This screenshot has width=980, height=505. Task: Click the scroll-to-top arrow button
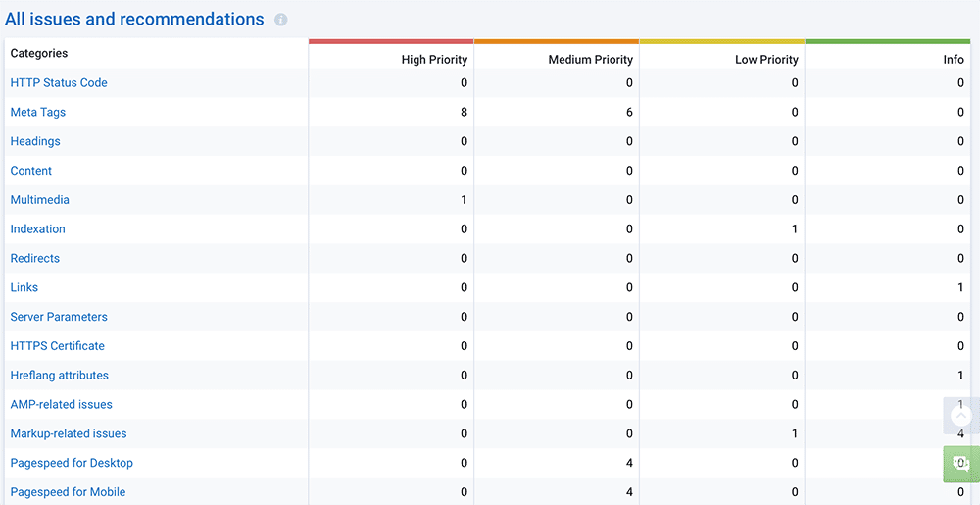pos(961,416)
